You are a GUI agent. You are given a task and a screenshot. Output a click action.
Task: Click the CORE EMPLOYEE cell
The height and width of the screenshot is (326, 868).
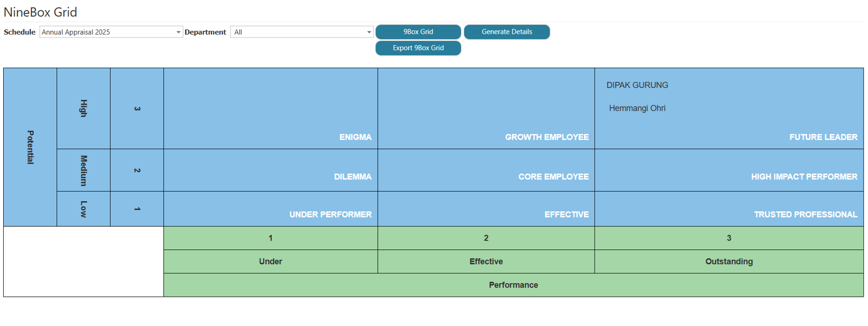pyautogui.click(x=486, y=170)
